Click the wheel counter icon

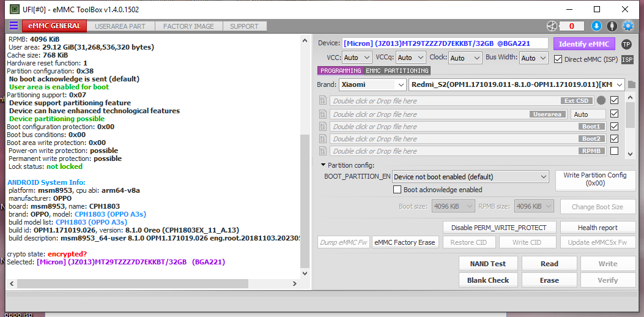(x=552, y=26)
